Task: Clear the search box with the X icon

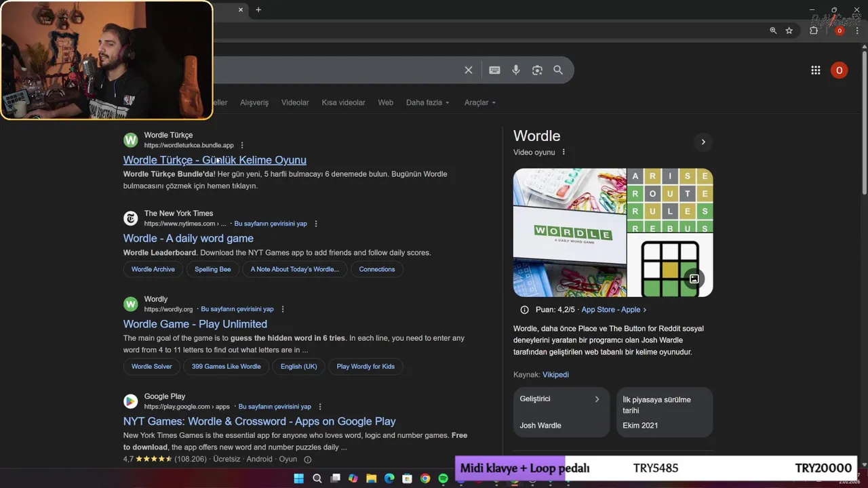Action: click(x=468, y=70)
